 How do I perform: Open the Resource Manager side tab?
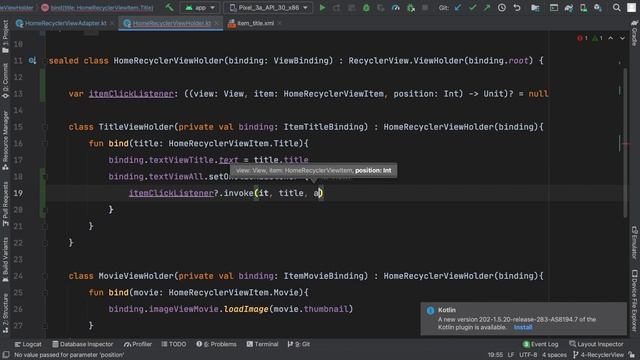click(x=5, y=140)
